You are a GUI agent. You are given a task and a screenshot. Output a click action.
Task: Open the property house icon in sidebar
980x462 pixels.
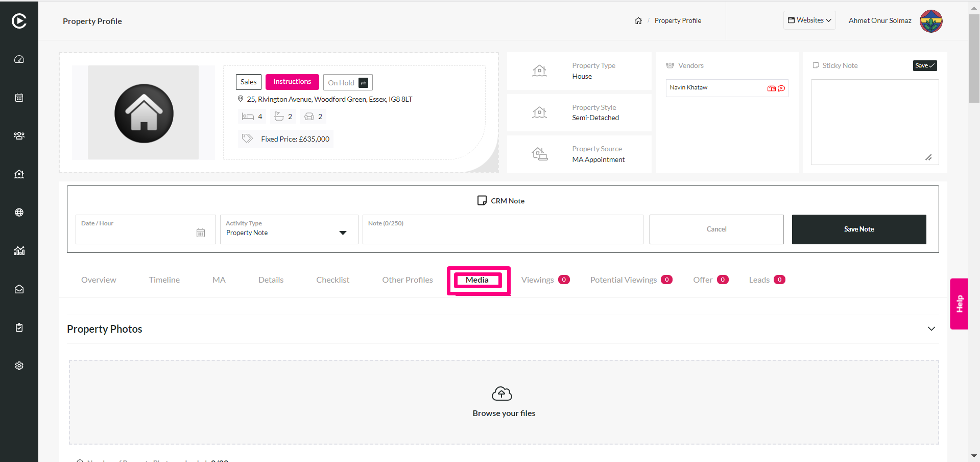pyautogui.click(x=19, y=174)
